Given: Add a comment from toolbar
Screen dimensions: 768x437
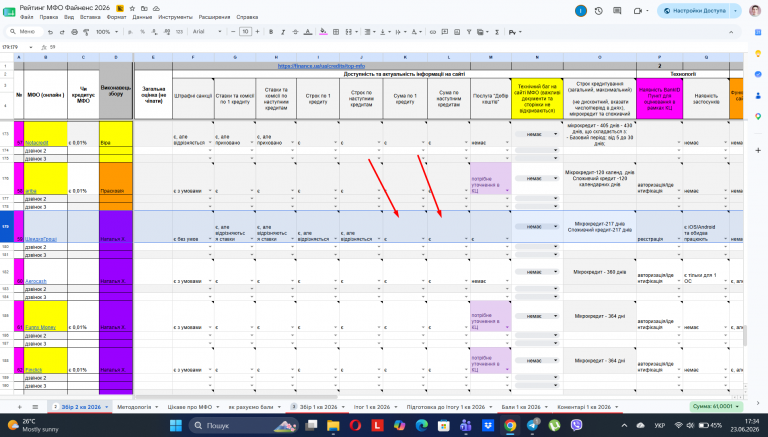Looking at the screenshot, I should coord(445,32).
